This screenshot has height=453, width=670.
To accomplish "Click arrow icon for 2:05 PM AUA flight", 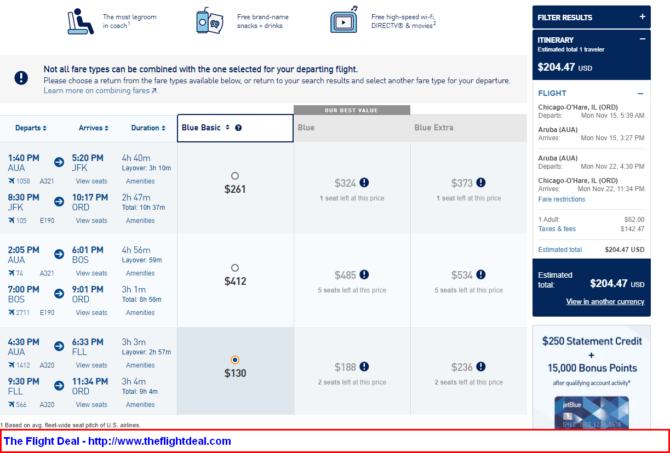I will pyautogui.click(x=59, y=254).
